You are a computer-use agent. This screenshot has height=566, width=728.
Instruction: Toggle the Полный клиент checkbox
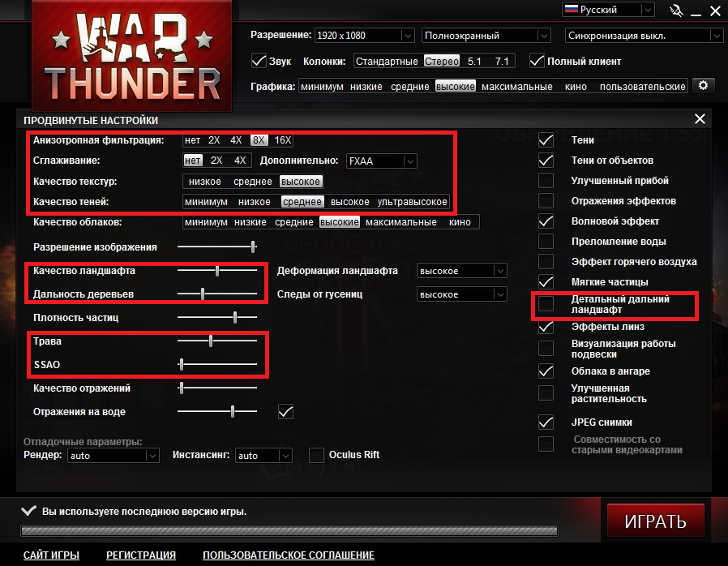(x=537, y=61)
